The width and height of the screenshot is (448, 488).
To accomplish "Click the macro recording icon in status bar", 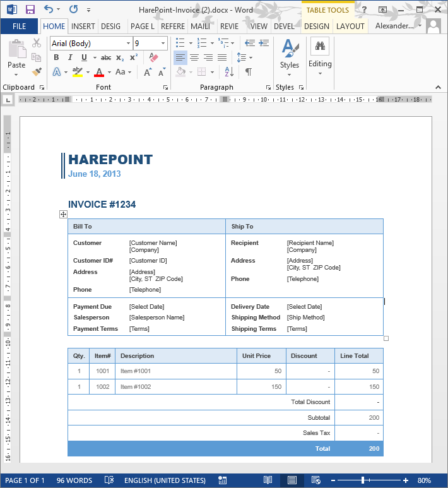I will 222,480.
